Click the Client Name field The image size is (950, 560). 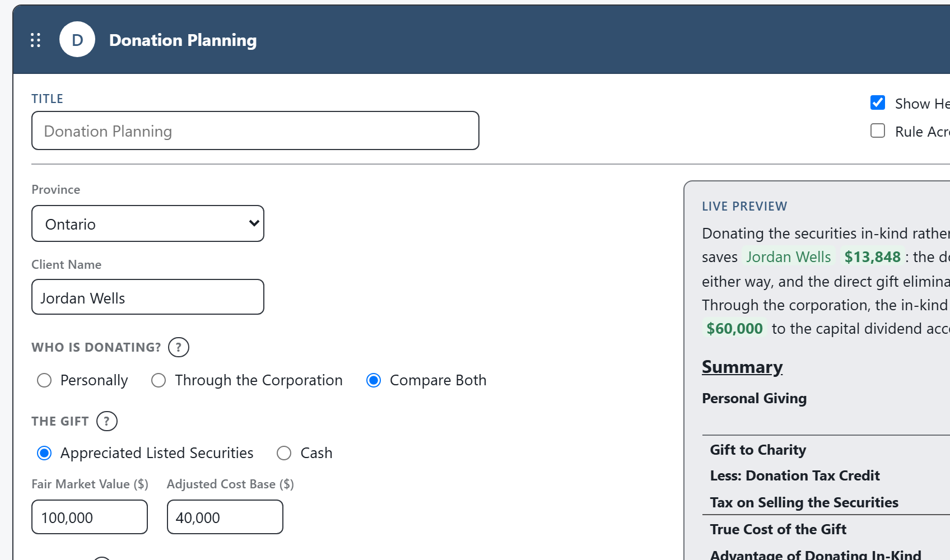coord(148,297)
